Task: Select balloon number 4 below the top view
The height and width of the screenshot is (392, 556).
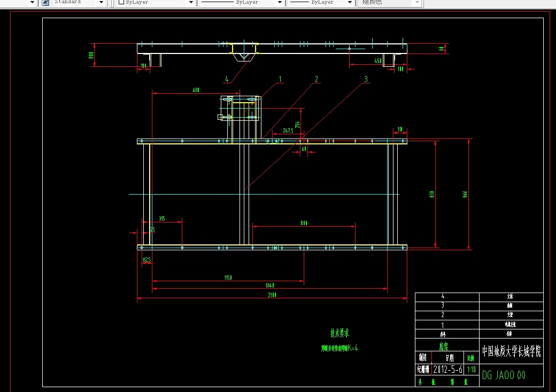Action: click(x=227, y=79)
